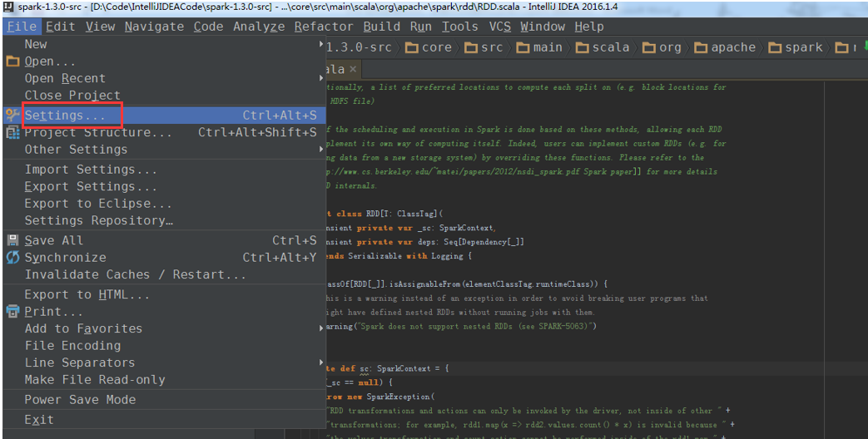868x439 pixels.
Task: Expand the Open Recent submenu
Action: tap(165, 78)
